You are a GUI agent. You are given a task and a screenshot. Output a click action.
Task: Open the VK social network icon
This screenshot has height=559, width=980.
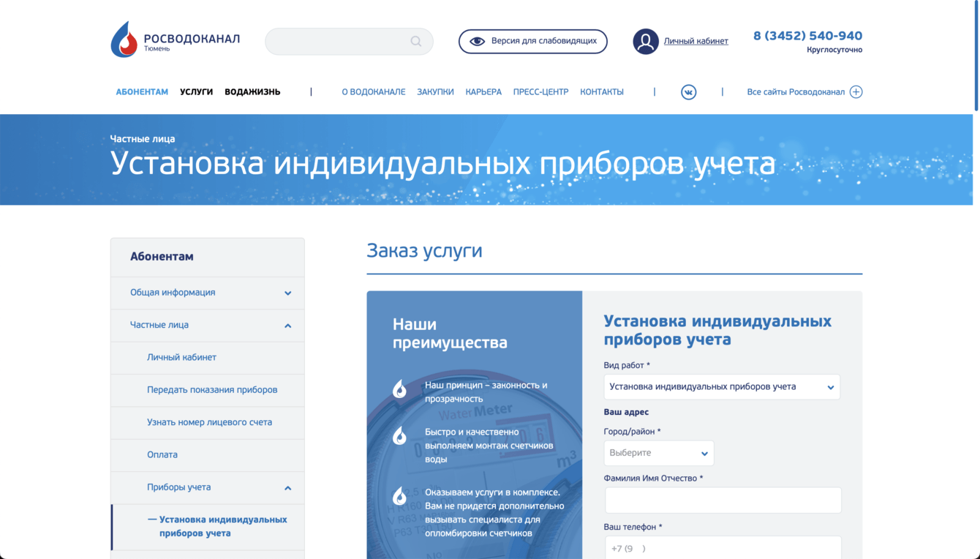(x=688, y=92)
